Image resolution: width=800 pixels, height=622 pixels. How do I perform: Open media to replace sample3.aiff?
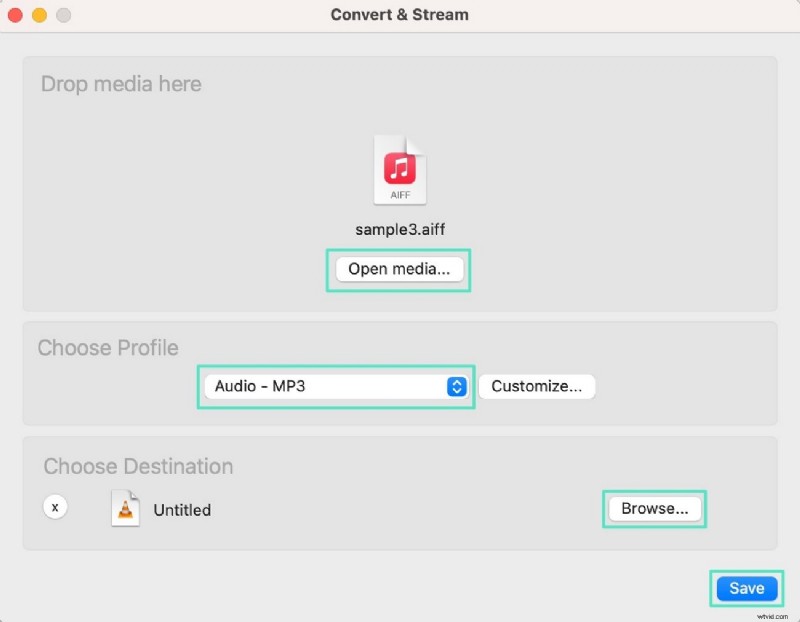click(398, 270)
